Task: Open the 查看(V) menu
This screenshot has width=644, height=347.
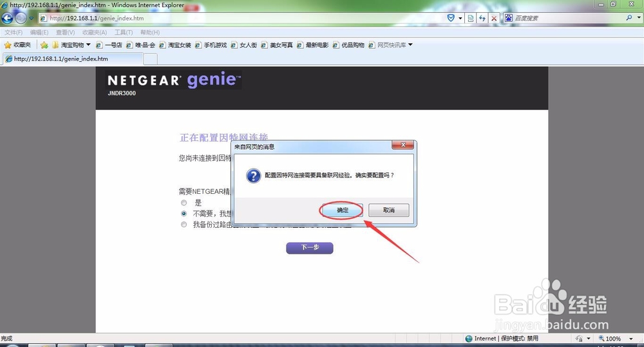Action: tap(65, 32)
